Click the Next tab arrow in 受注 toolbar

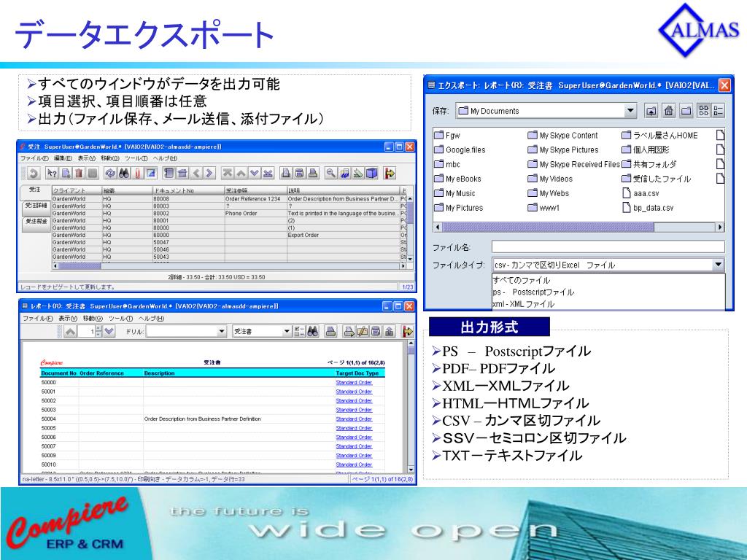click(209, 174)
